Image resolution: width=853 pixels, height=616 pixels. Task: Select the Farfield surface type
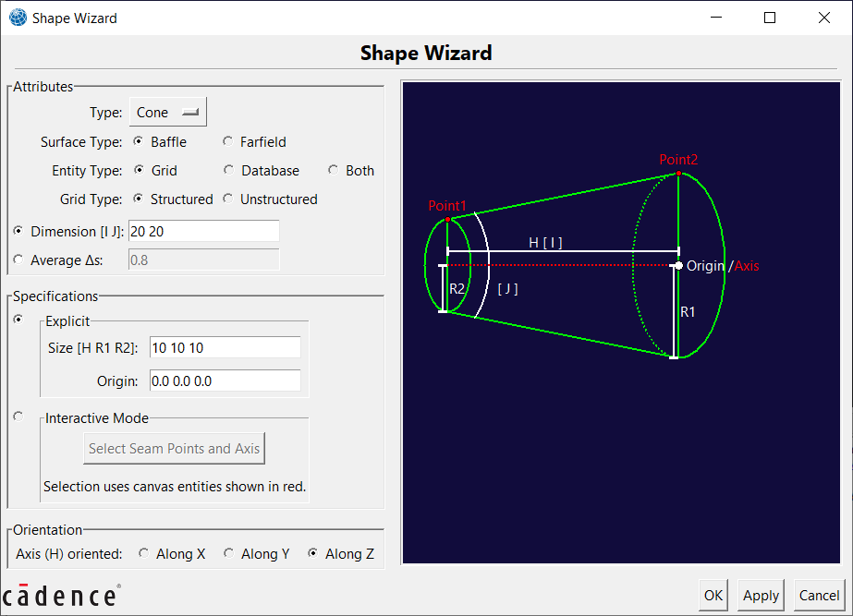pos(228,141)
